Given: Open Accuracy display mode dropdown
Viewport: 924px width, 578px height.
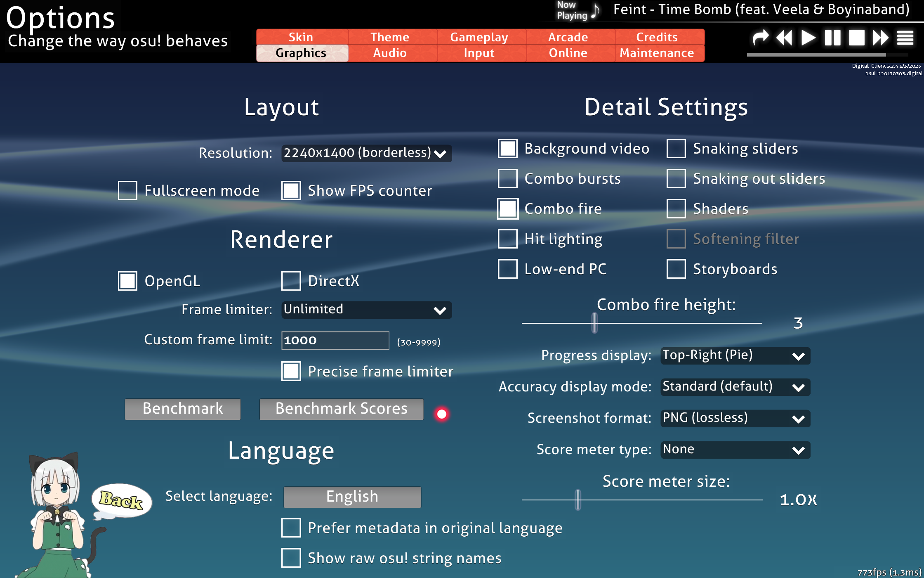Looking at the screenshot, I should [x=735, y=387].
